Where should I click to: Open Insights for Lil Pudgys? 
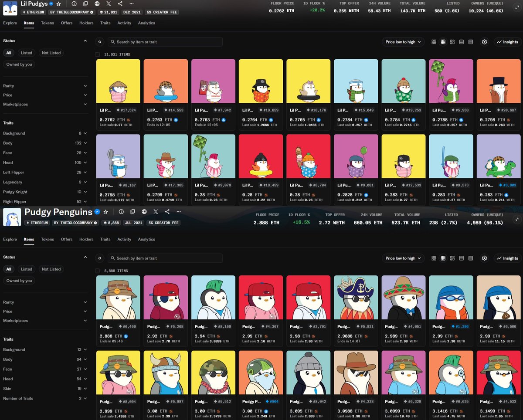pos(507,42)
